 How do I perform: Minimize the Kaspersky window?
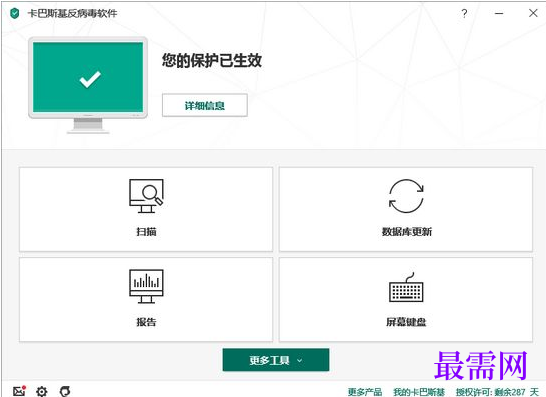pyautogui.click(x=499, y=14)
